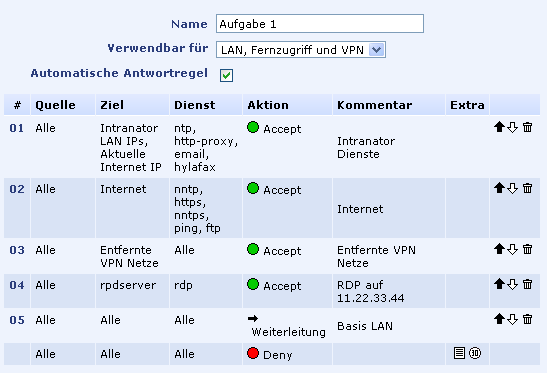Click the log icon on Deny row

(459, 353)
